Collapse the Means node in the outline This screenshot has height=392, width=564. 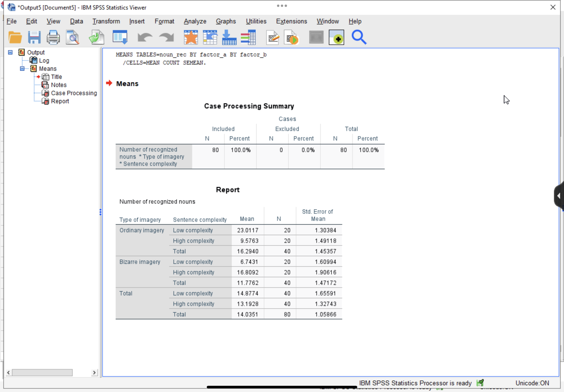tap(22, 69)
